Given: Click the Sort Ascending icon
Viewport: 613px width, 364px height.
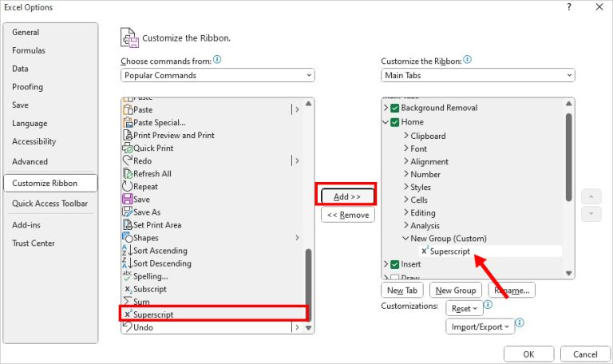Looking at the screenshot, I should (x=128, y=251).
